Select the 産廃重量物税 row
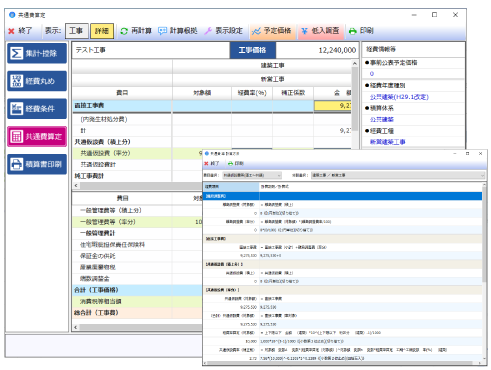This screenshot has width=491, height=370. point(138,267)
